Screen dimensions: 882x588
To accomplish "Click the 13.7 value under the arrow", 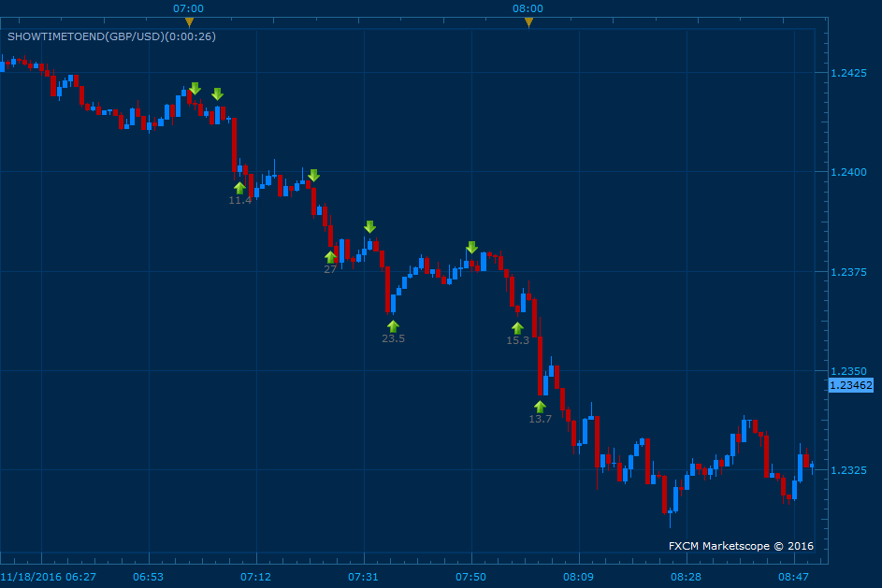I will 540,419.
